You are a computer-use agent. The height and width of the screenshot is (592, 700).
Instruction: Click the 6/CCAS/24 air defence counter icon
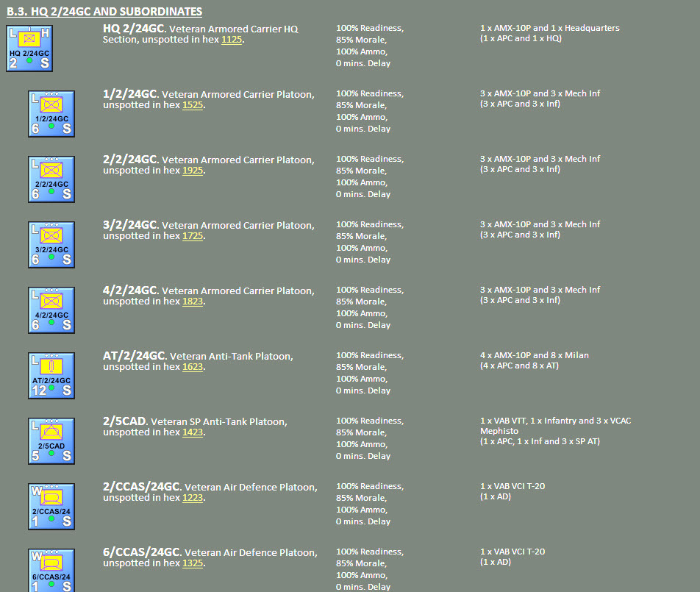point(51,570)
